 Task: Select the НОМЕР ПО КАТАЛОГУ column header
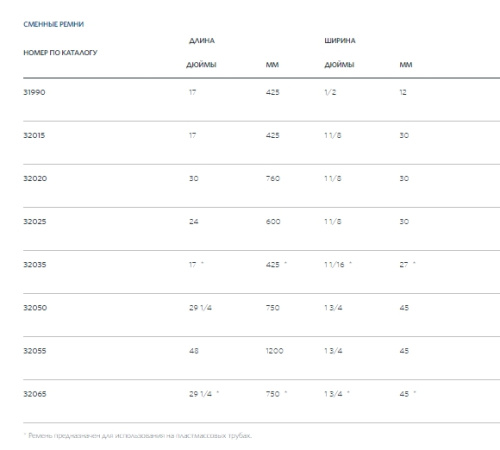coord(60,53)
